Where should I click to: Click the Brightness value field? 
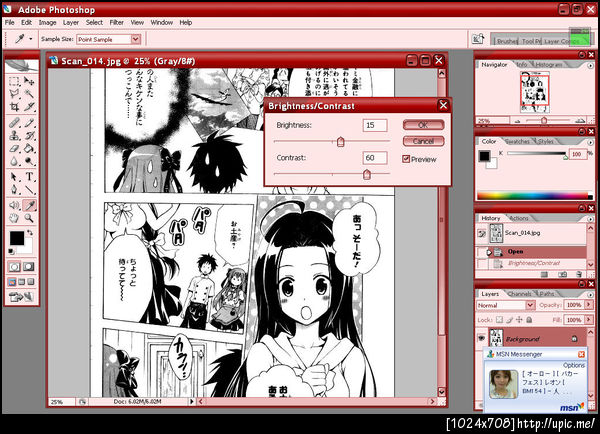pyautogui.click(x=375, y=125)
